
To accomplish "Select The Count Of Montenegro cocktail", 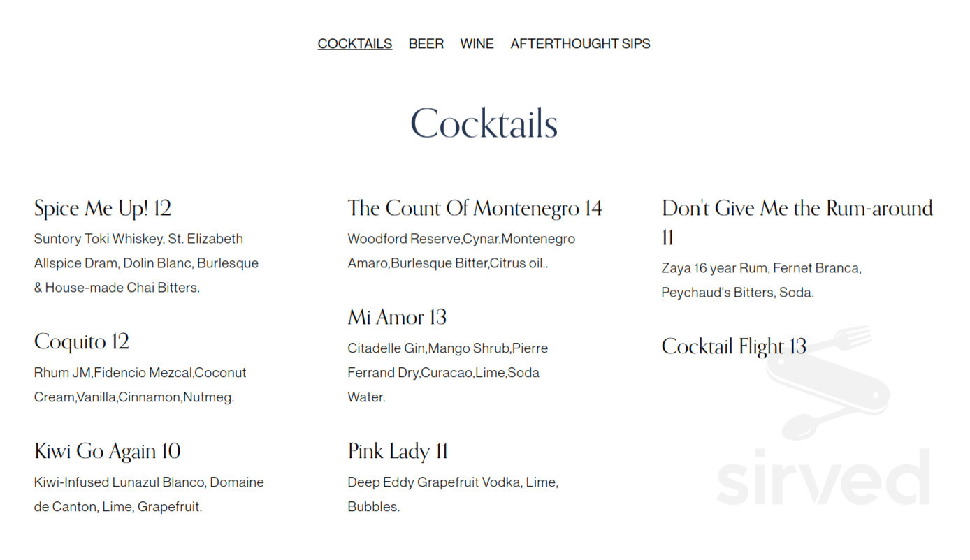I will pos(475,207).
